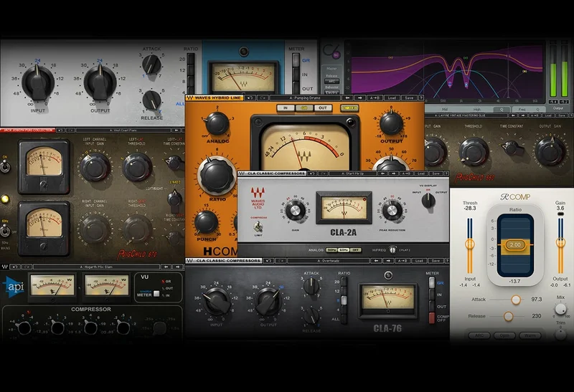Click the undo arrow in API 2500 toolbar
Screen dimensions: 574x392
click(14, 267)
